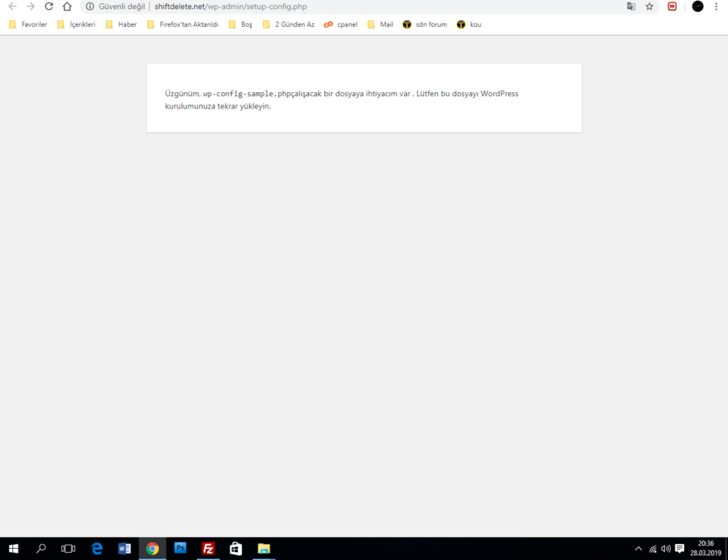Open Firefox'tan Aktarıldı bookmarks folder
The height and width of the screenshot is (560, 728).
183,24
